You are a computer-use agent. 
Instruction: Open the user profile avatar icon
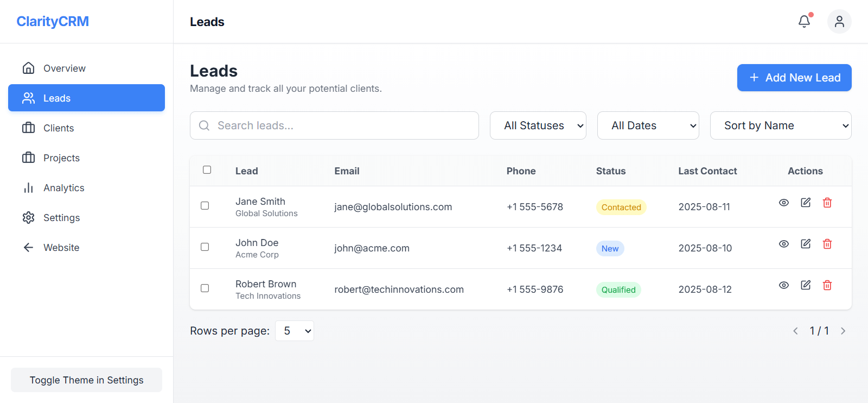click(839, 22)
